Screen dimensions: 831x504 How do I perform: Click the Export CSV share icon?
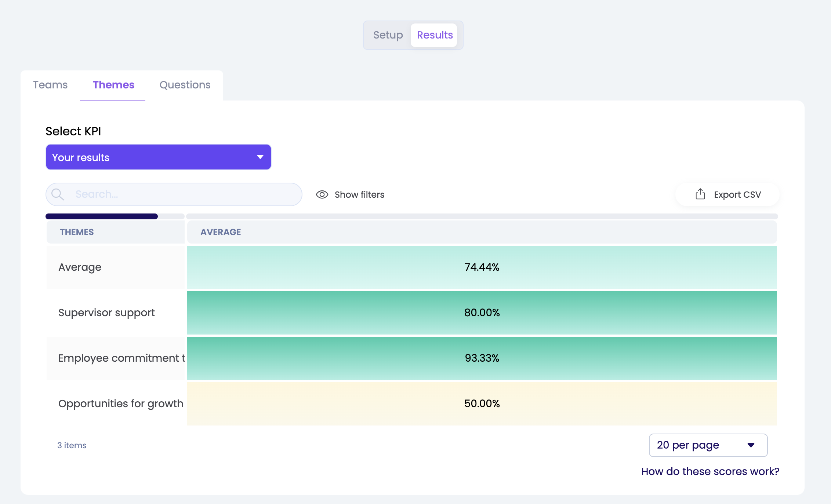(700, 194)
